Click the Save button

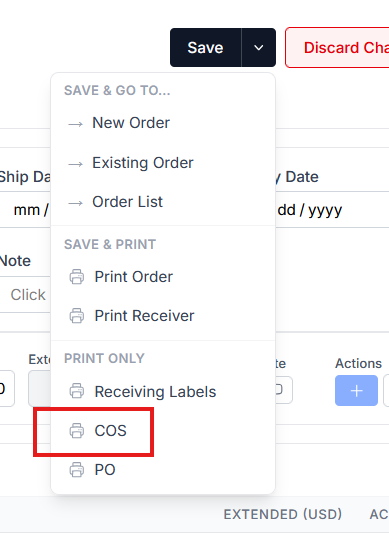tap(205, 48)
